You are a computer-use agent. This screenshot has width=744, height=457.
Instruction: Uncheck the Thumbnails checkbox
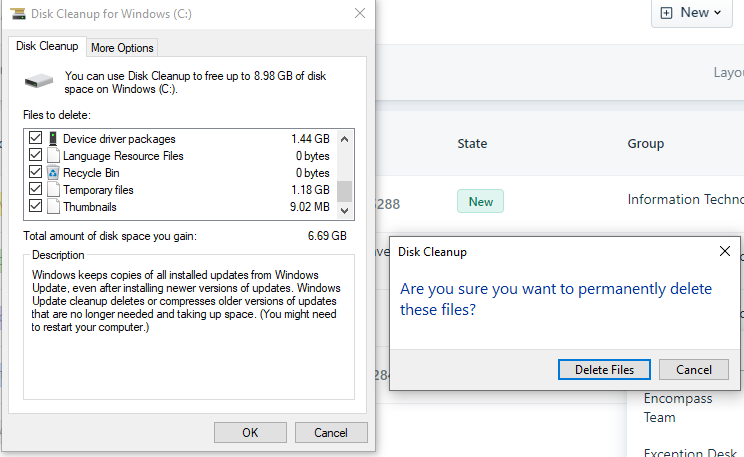[x=36, y=206]
